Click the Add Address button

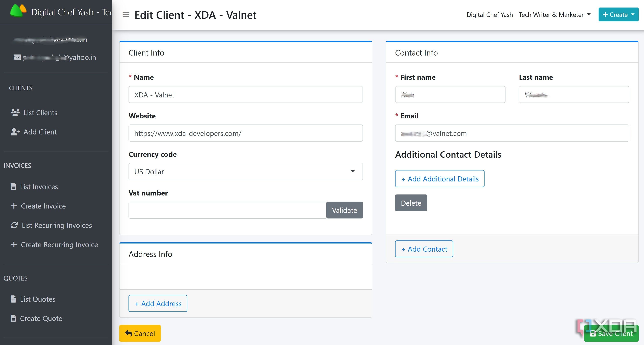click(158, 303)
